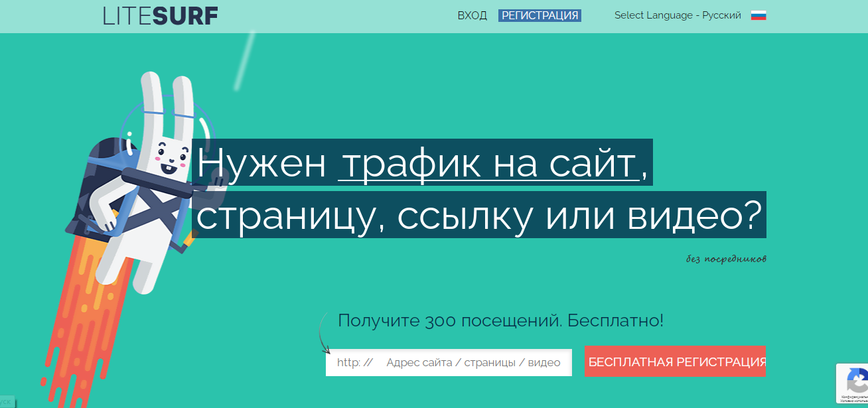The image size is (868, 408).
Task: Click the Russian flag icon
Action: (x=759, y=15)
